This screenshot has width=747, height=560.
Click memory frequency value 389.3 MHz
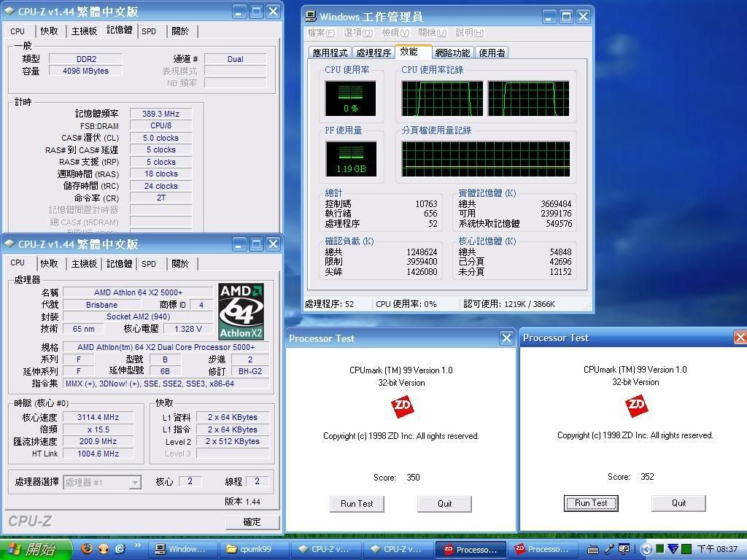coord(160,114)
